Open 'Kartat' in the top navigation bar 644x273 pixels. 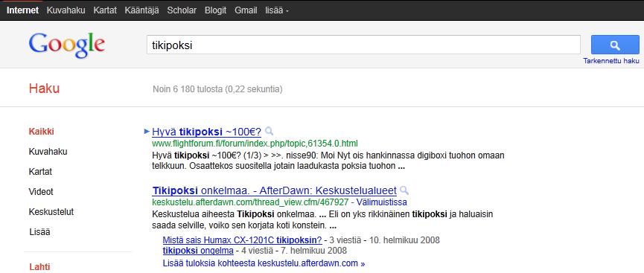pos(105,10)
